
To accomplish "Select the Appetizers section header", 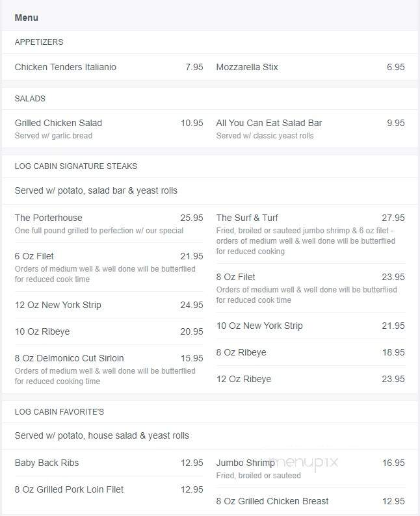I will [39, 42].
